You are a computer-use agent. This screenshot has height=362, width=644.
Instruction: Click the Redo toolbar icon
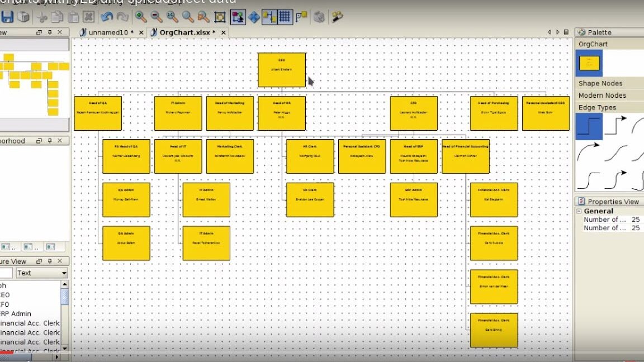121,16
